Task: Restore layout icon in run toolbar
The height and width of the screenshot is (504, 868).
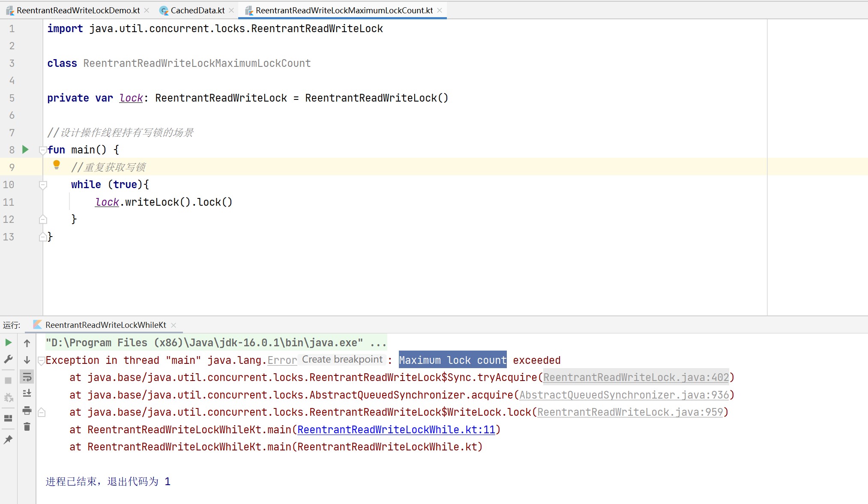Action: click(x=8, y=418)
